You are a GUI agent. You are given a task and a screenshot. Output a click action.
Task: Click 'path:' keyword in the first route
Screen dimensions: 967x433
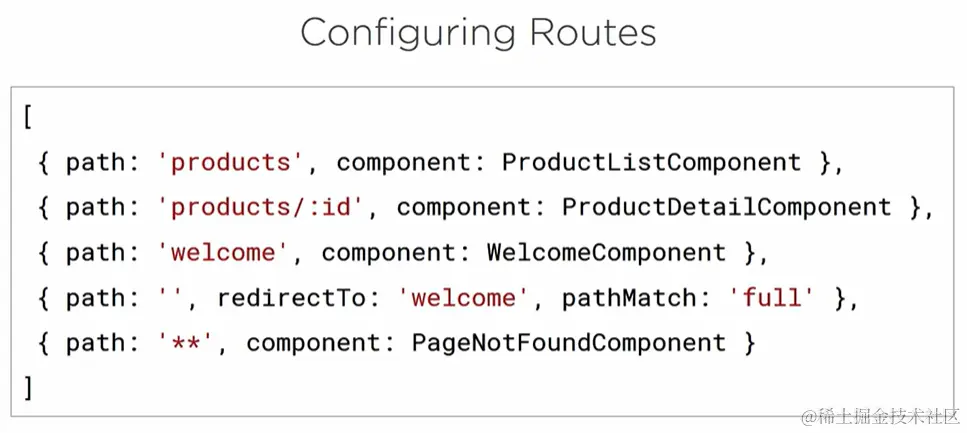click(x=104, y=163)
